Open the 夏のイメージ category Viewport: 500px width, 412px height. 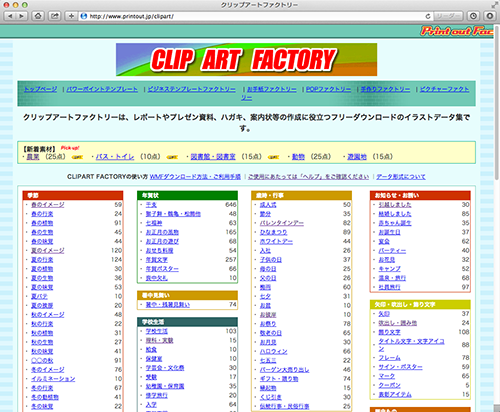48,250
